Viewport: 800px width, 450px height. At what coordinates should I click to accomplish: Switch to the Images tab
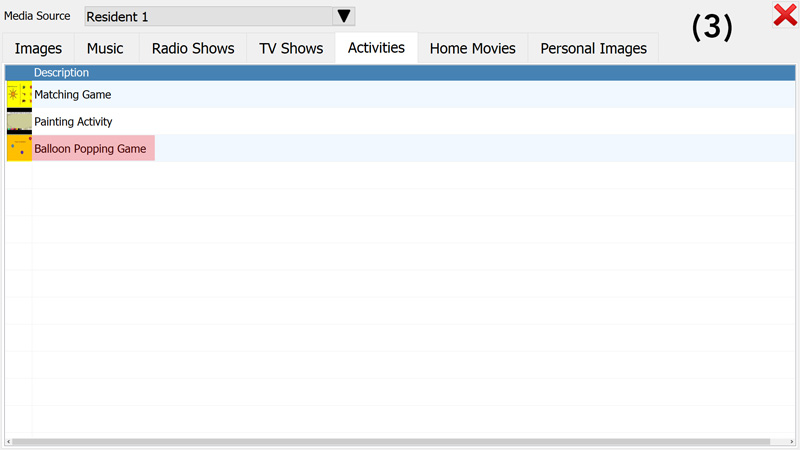[x=38, y=48]
